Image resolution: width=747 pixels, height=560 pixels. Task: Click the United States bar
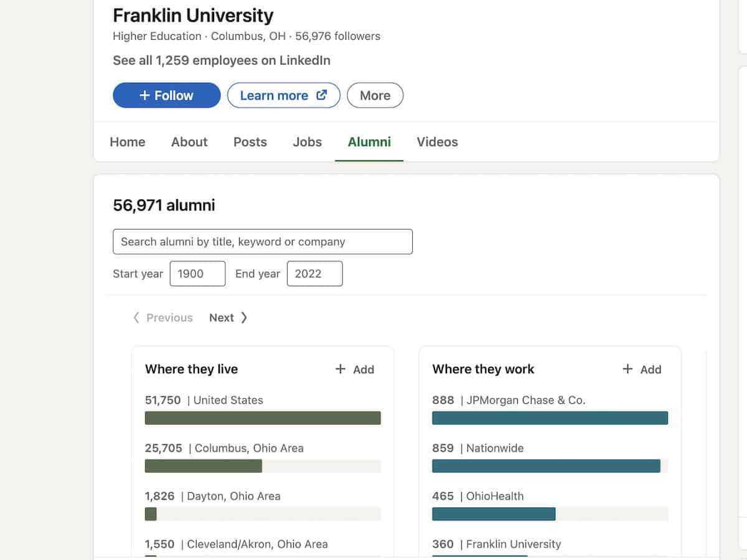point(263,418)
